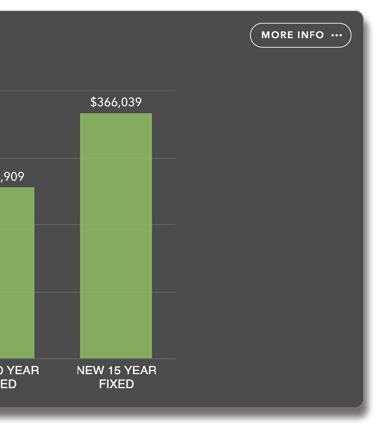Click the partial ,909 value label

coord(12,177)
